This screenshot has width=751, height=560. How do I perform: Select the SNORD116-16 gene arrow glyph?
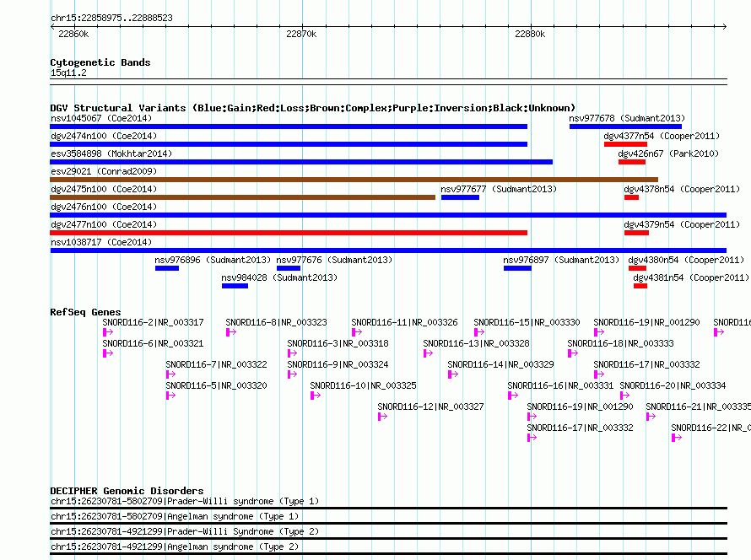pos(512,396)
